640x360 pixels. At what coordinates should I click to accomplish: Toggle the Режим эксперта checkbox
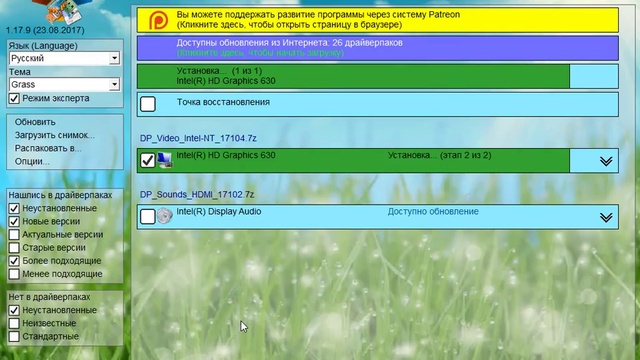(x=14, y=99)
